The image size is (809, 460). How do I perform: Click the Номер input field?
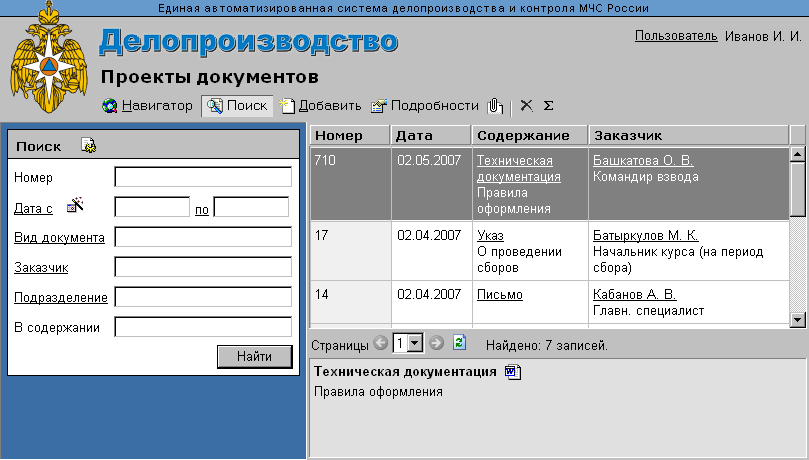[x=203, y=177]
